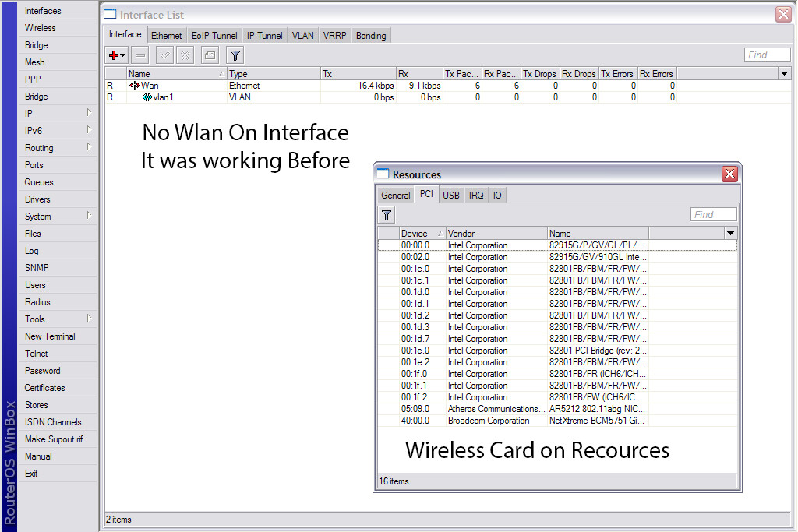Switch to the EoIP Tunnel tab
This screenshot has width=798, height=532.
[214, 36]
